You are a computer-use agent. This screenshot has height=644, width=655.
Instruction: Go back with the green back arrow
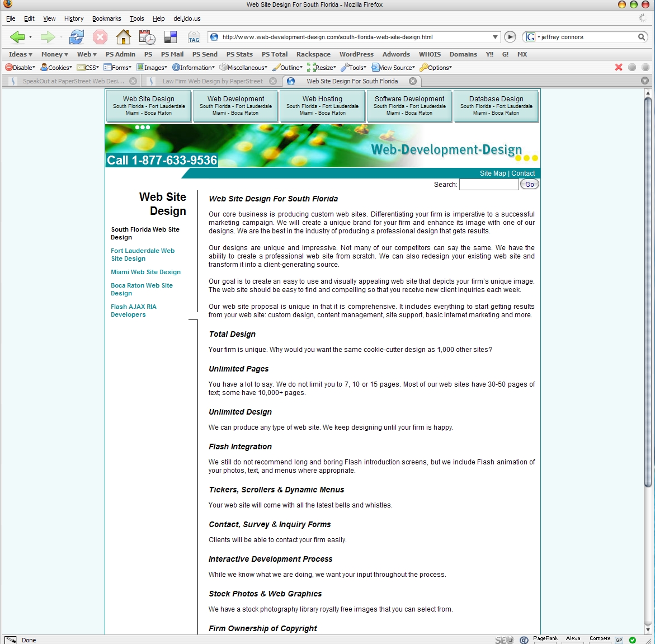tap(17, 37)
